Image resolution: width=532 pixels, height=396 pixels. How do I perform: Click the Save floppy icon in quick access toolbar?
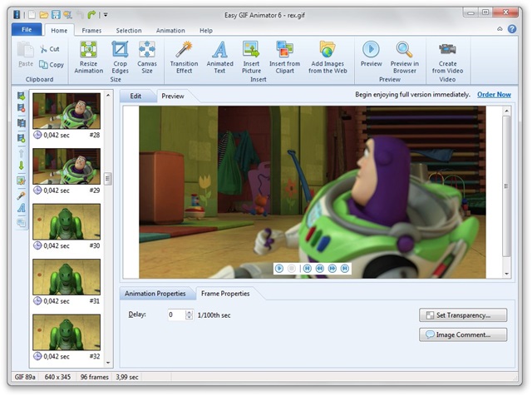pos(56,15)
